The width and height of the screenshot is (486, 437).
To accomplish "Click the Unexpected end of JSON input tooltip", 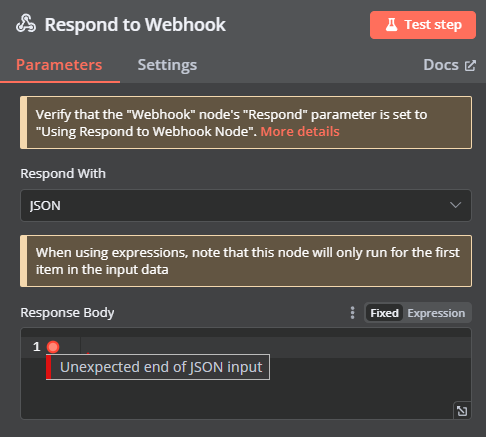I will tap(158, 367).
